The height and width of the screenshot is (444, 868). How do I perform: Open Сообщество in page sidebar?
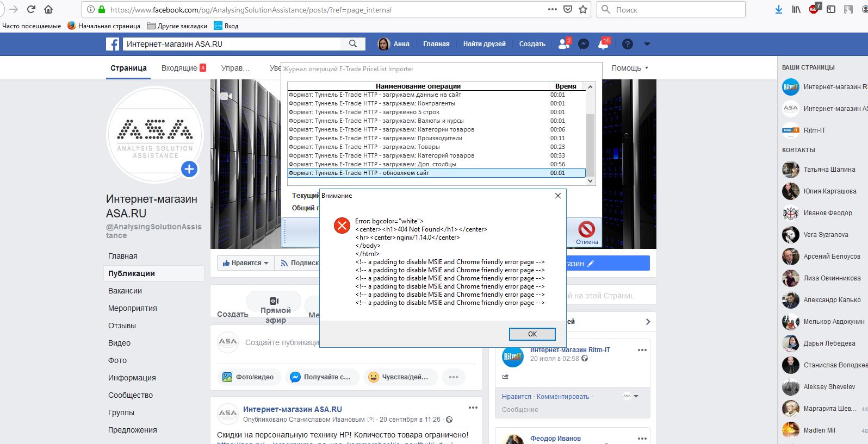pyautogui.click(x=131, y=395)
